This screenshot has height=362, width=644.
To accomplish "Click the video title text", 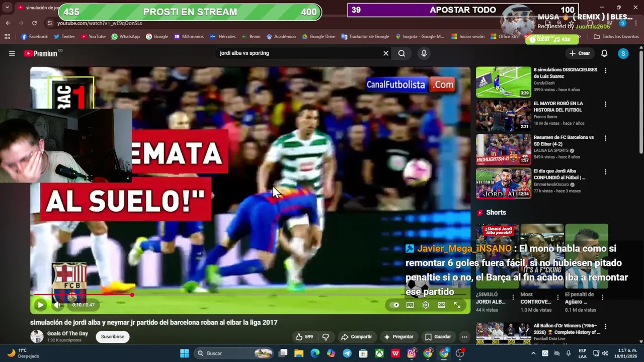I will (x=154, y=322).
